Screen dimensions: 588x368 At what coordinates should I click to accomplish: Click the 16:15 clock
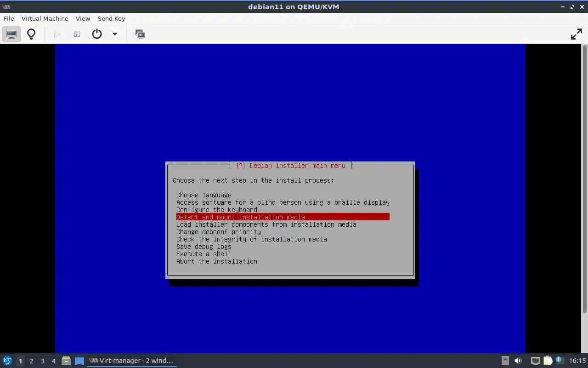(577, 361)
